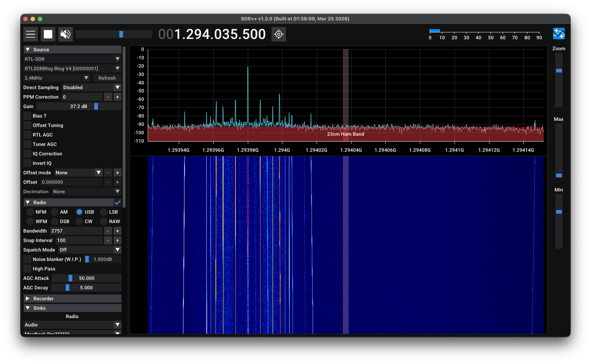Click the Zoom slider handle
The height and width of the screenshot is (364, 591).
[x=559, y=71]
